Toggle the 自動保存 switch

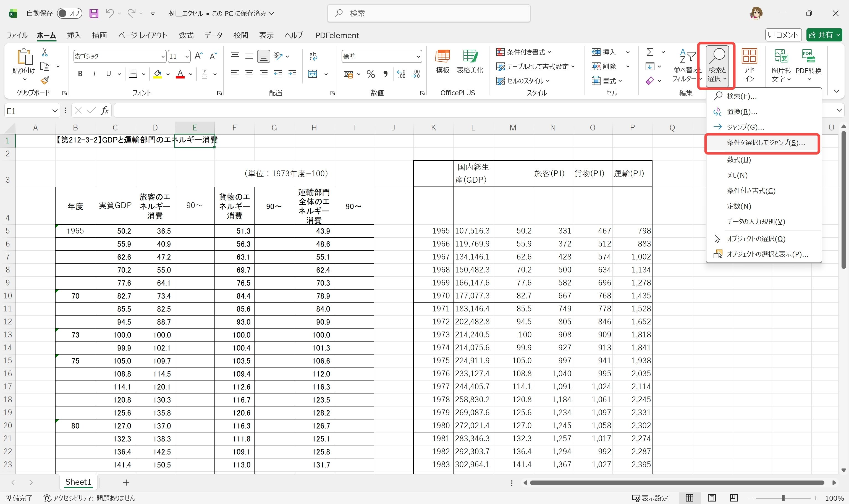click(69, 13)
